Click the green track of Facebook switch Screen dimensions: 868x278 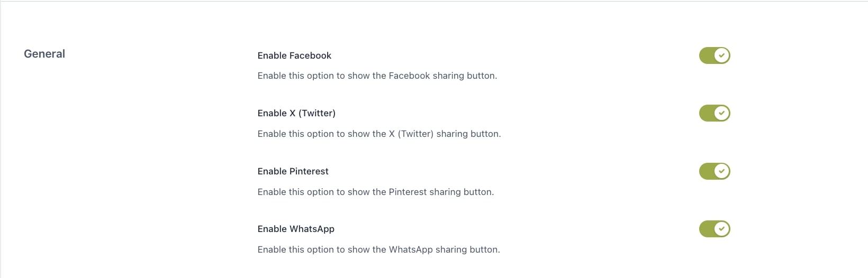(706, 55)
